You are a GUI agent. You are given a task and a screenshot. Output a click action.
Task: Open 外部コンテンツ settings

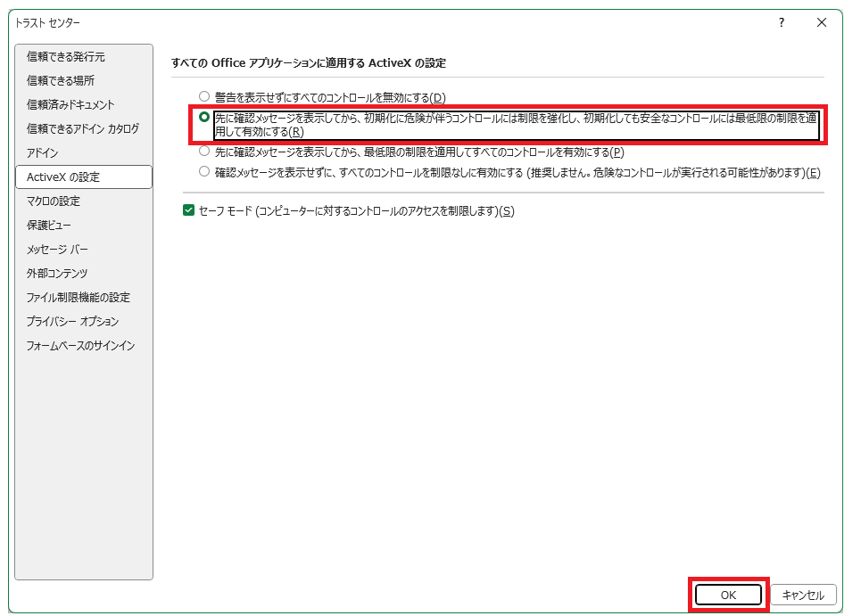pos(57,274)
